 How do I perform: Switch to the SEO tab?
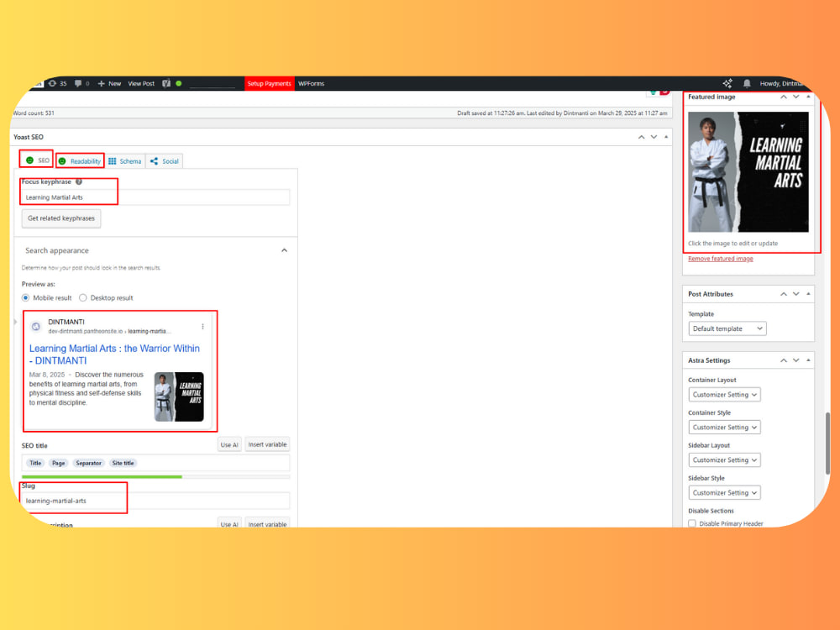37,160
